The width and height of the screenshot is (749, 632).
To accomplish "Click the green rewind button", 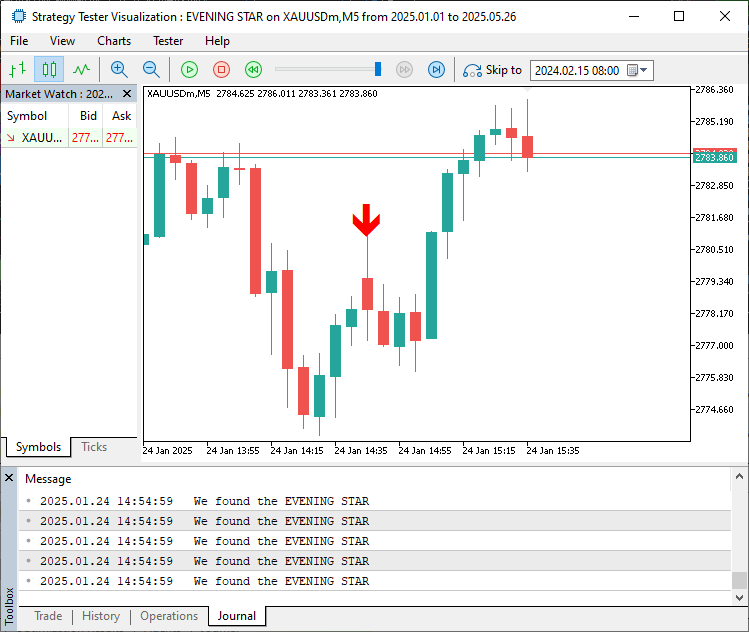I will [254, 70].
